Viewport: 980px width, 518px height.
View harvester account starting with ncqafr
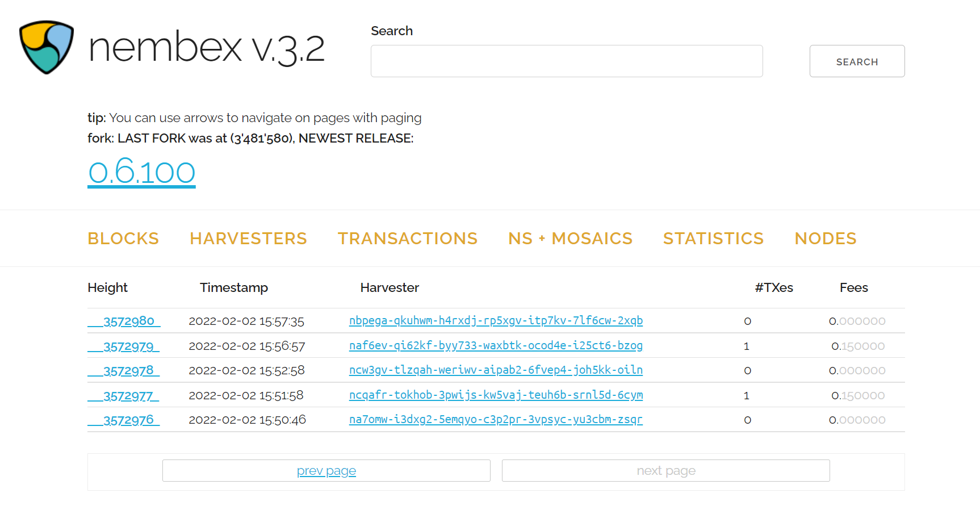[495, 395]
